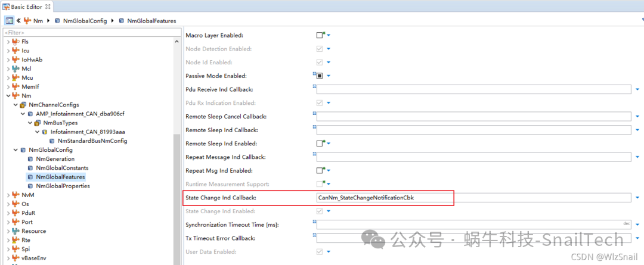This screenshot has height=265, width=644.
Task: Expand the NvM tree node
Action: (x=8, y=195)
